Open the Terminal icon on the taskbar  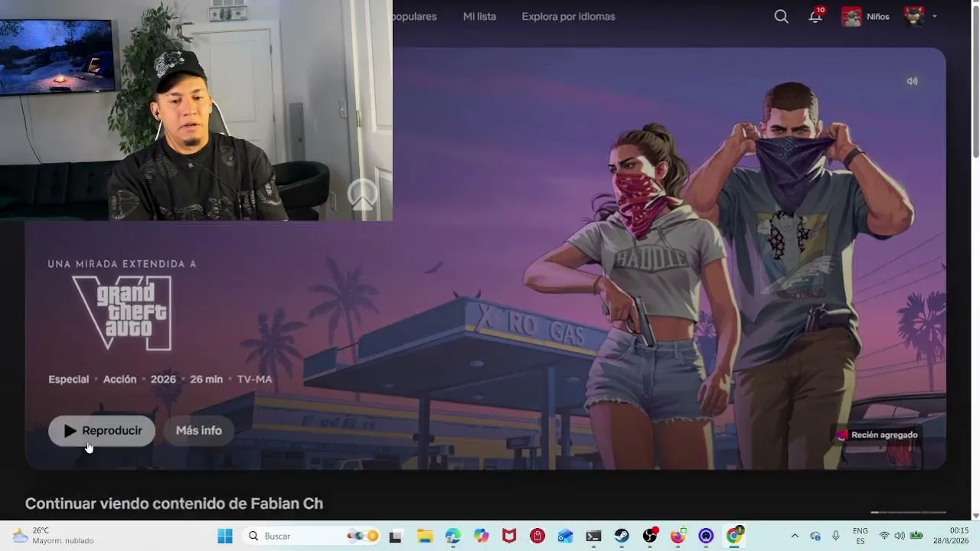(x=593, y=536)
